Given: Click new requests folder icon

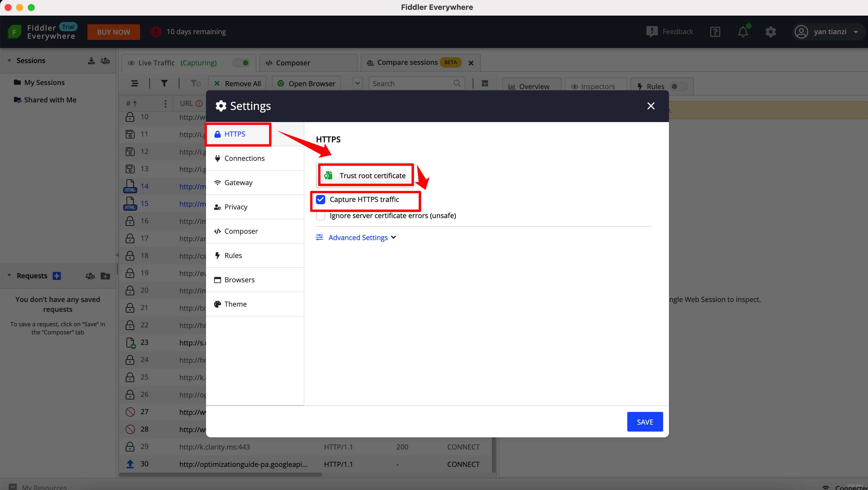Looking at the screenshot, I should point(106,276).
